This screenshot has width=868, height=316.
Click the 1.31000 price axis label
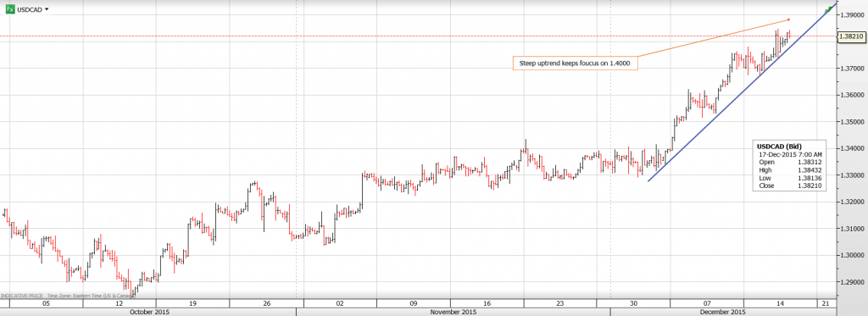tap(852, 229)
